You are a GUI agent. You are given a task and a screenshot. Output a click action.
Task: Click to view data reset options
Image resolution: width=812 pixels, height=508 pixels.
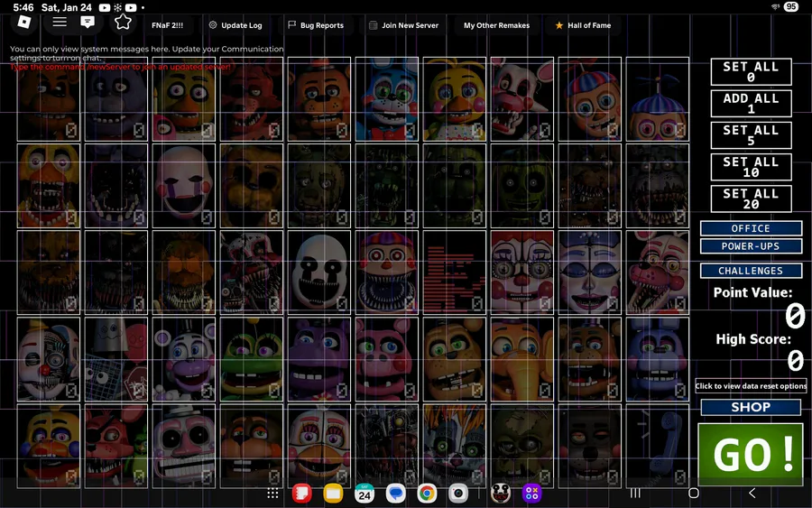pyautogui.click(x=751, y=386)
